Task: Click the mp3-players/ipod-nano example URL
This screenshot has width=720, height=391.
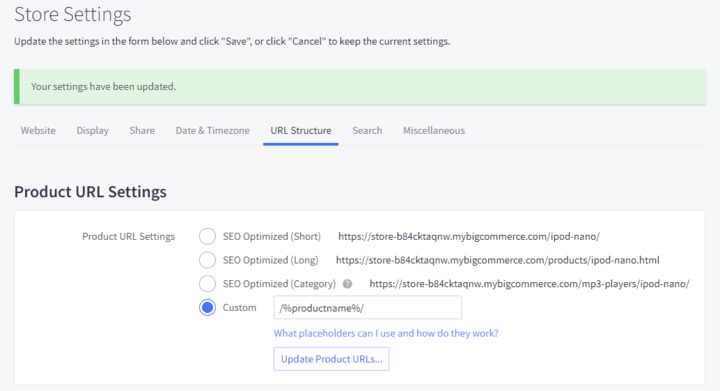Action: [x=529, y=284]
